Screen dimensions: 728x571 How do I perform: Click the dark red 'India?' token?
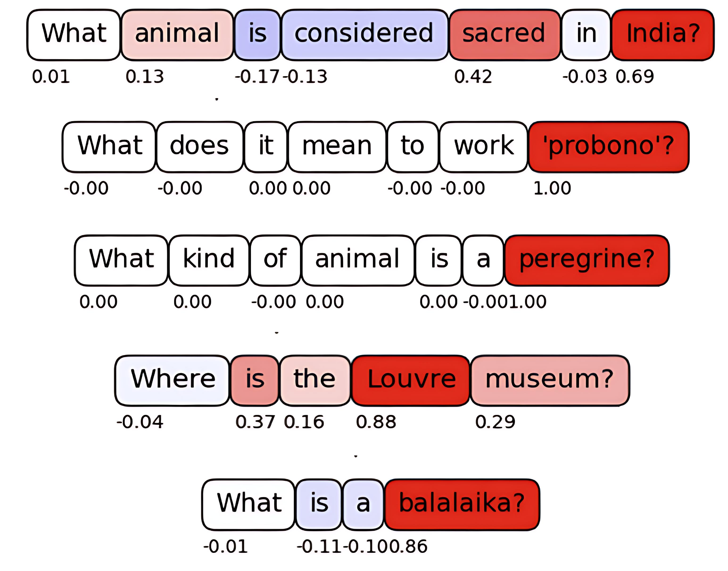point(663,35)
